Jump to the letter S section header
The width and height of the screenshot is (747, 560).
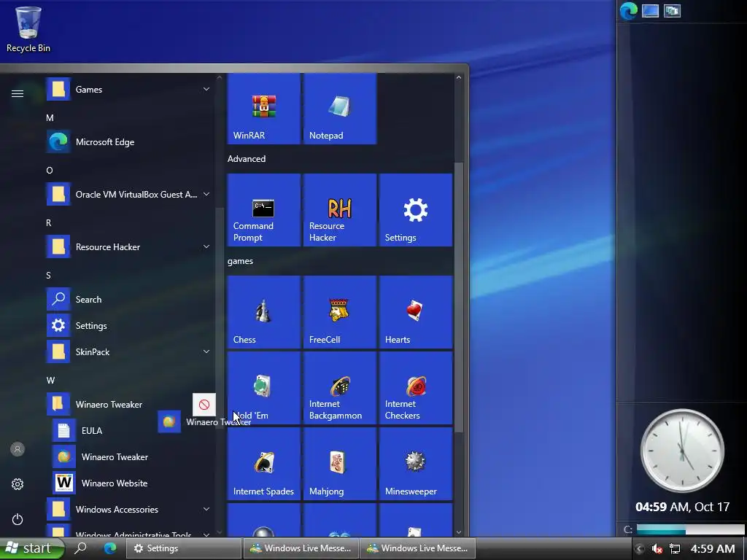click(x=48, y=275)
